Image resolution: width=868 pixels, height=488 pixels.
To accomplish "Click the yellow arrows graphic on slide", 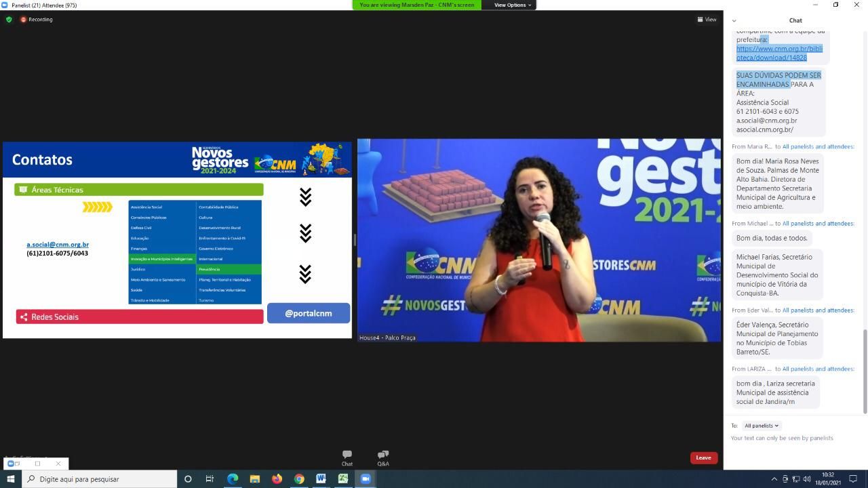I will (98, 207).
